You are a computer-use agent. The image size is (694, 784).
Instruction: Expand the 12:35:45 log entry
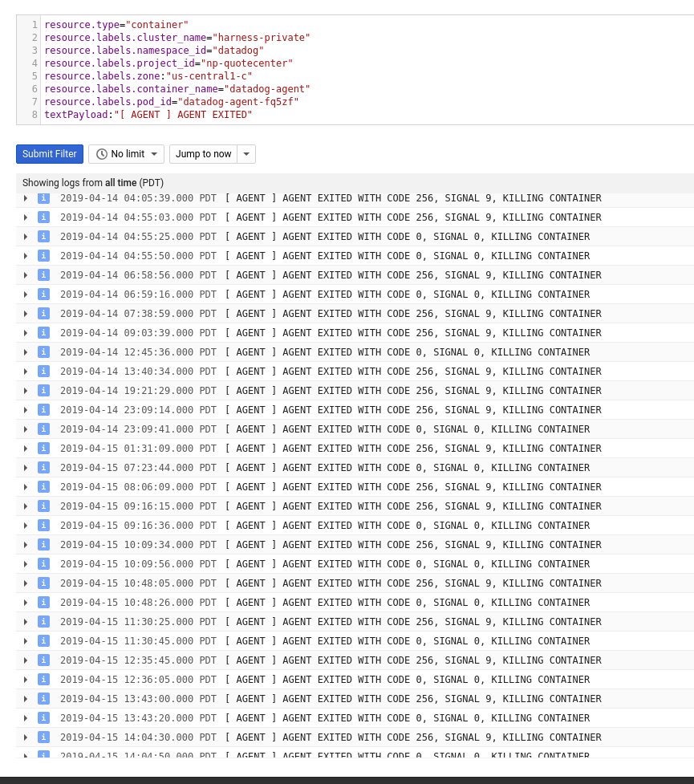pyautogui.click(x=26, y=660)
